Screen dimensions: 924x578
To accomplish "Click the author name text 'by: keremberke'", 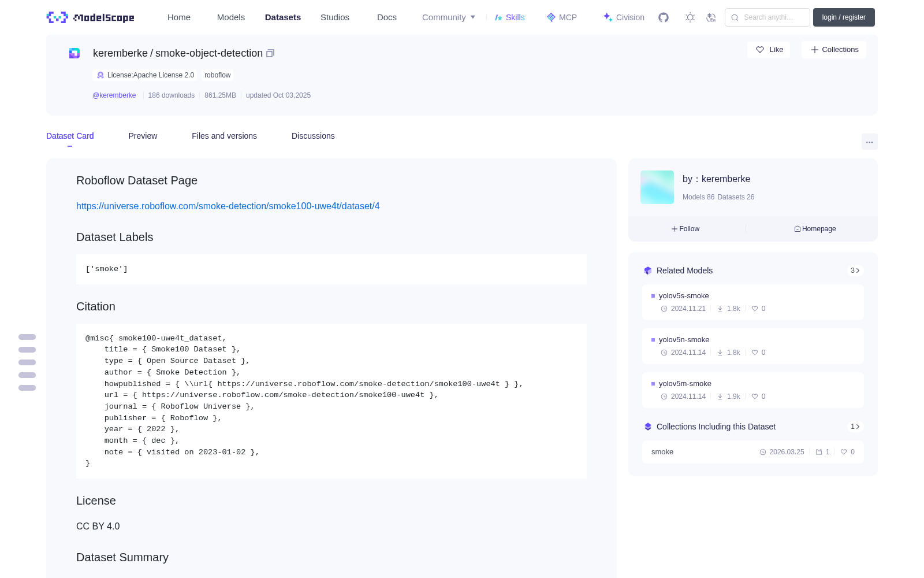I will coord(716,179).
